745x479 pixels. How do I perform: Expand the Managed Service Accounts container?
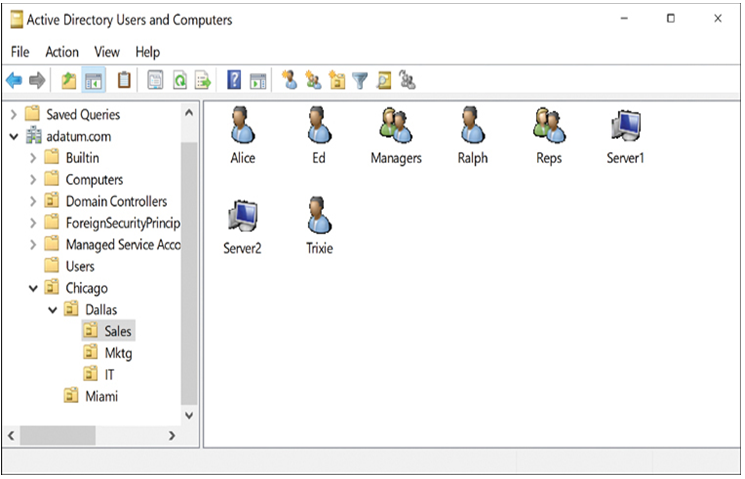[33, 245]
